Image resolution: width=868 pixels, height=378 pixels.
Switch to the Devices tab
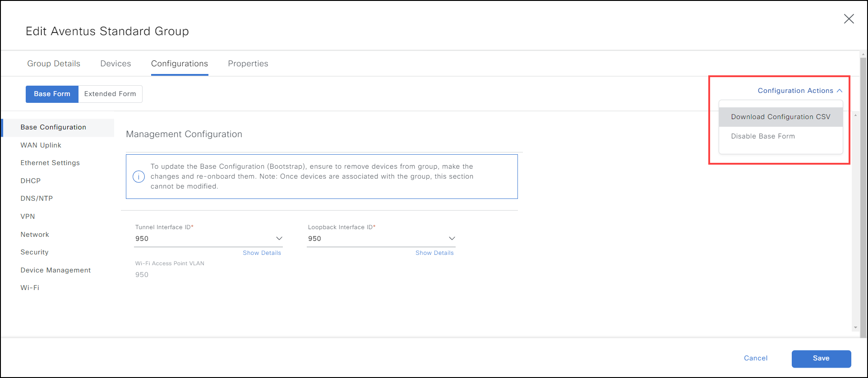click(x=115, y=64)
